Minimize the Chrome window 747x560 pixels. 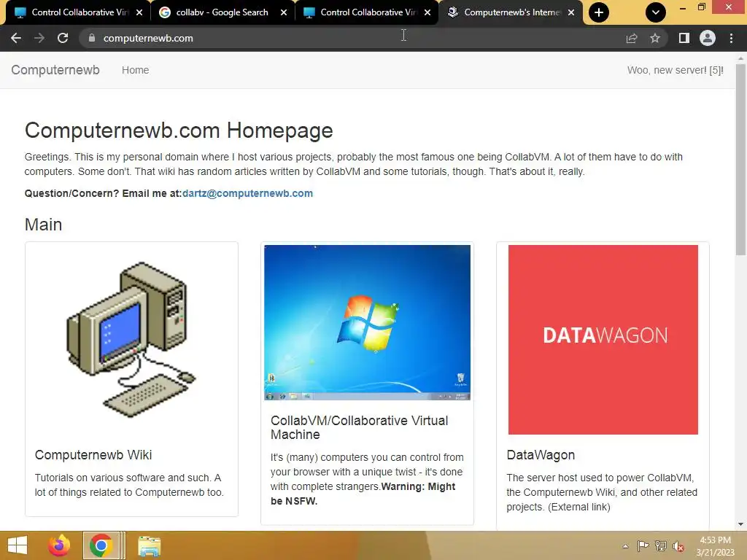(682, 7)
